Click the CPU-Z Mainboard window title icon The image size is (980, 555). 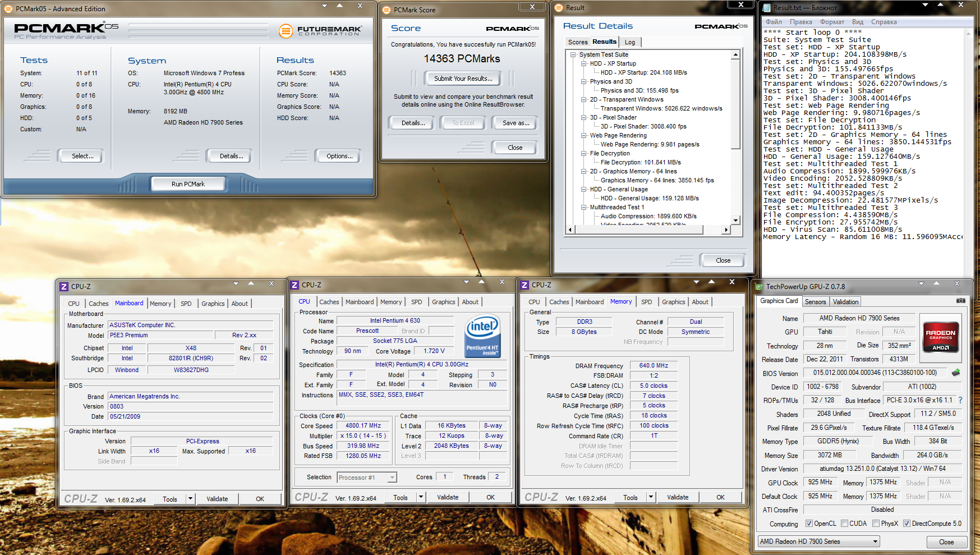[64, 286]
